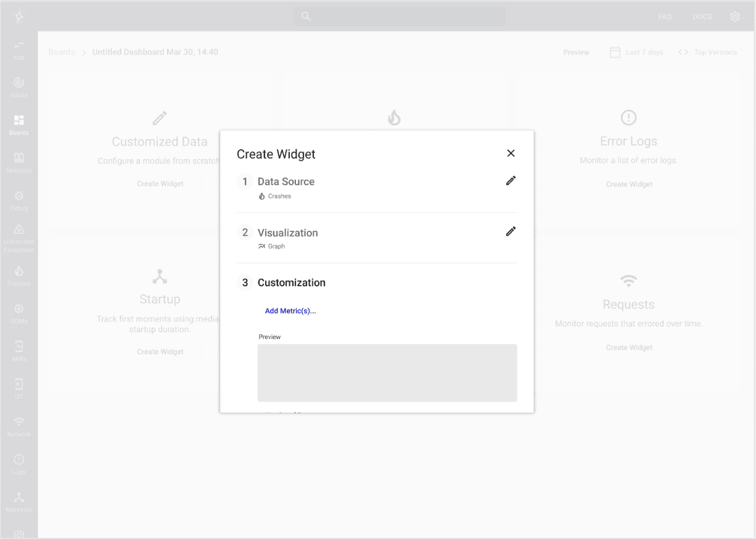Click the Graph visualization label
Viewport: 756px width, 539px height.
pos(272,246)
